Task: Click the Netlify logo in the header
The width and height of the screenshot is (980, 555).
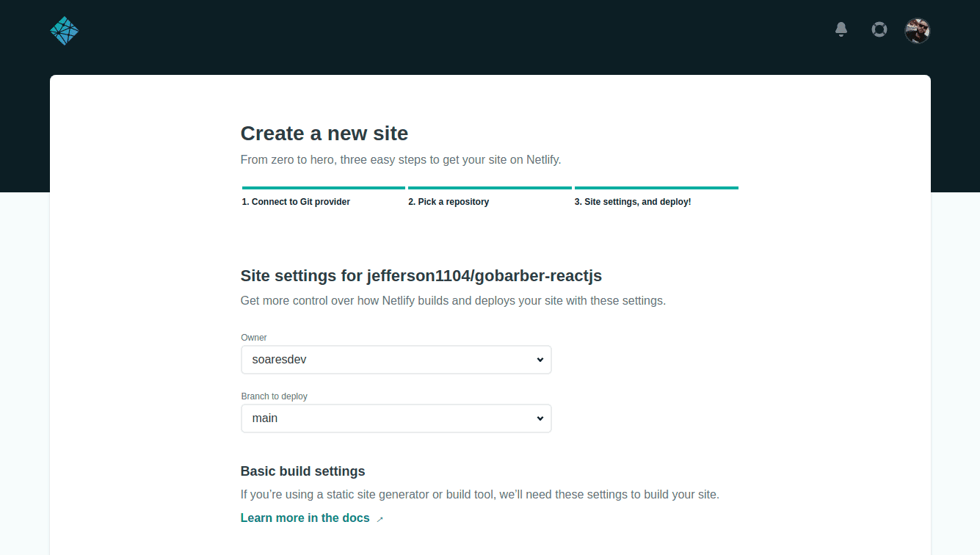Action: 65,31
